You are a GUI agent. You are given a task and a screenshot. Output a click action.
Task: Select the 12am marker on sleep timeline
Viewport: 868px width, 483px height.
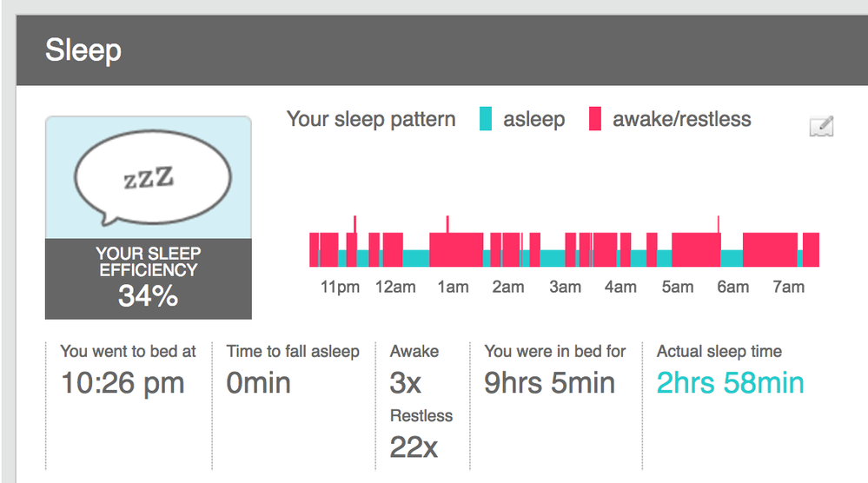[395, 288]
